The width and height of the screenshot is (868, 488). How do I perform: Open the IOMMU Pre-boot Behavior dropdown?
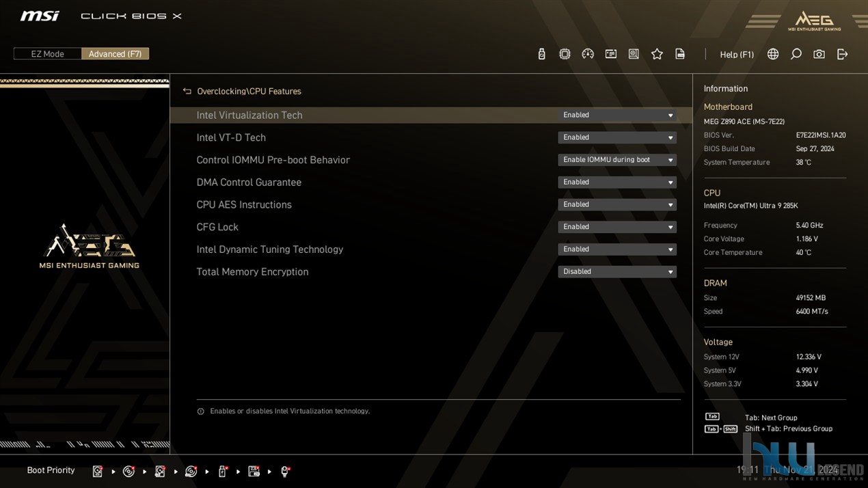pyautogui.click(x=617, y=160)
